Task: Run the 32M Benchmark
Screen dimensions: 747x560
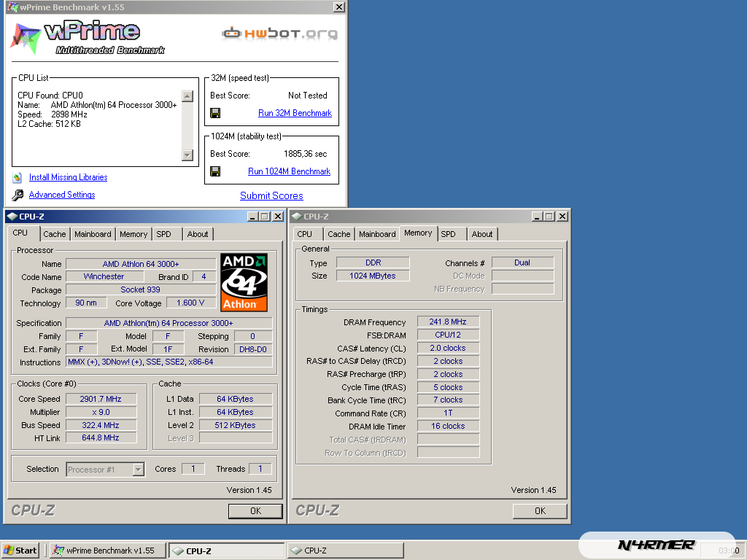Action: [295, 113]
